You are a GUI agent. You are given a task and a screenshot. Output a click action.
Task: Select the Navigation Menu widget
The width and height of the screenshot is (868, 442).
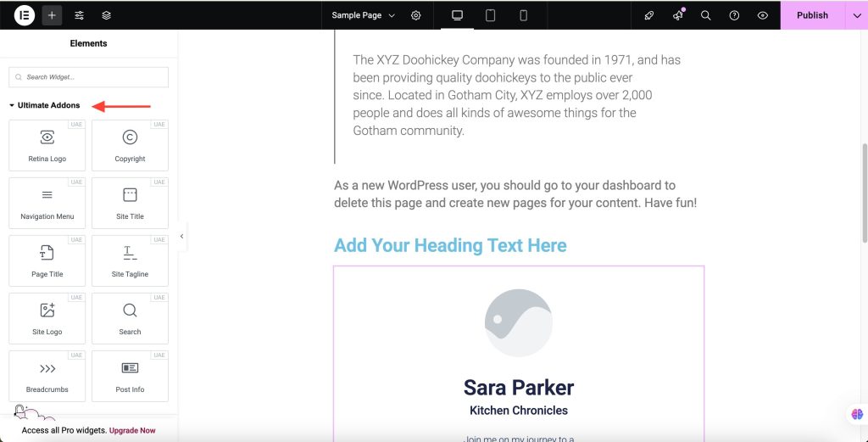point(47,204)
